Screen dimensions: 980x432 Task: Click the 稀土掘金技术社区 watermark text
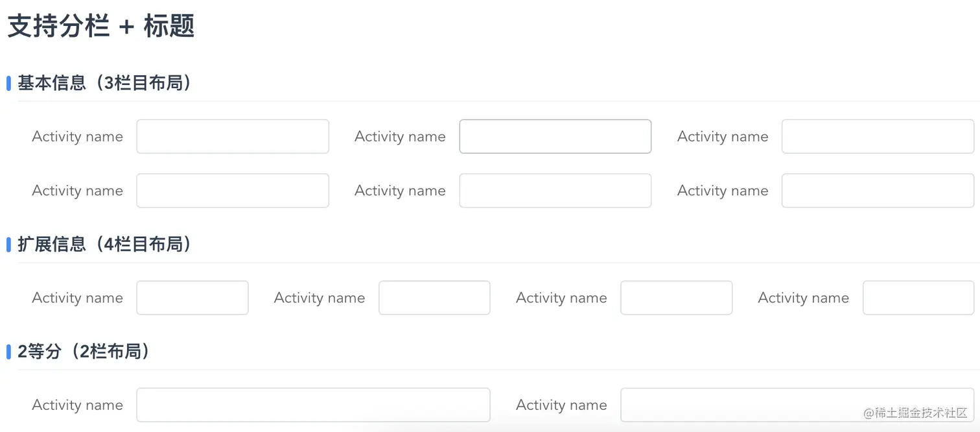pyautogui.click(x=915, y=413)
